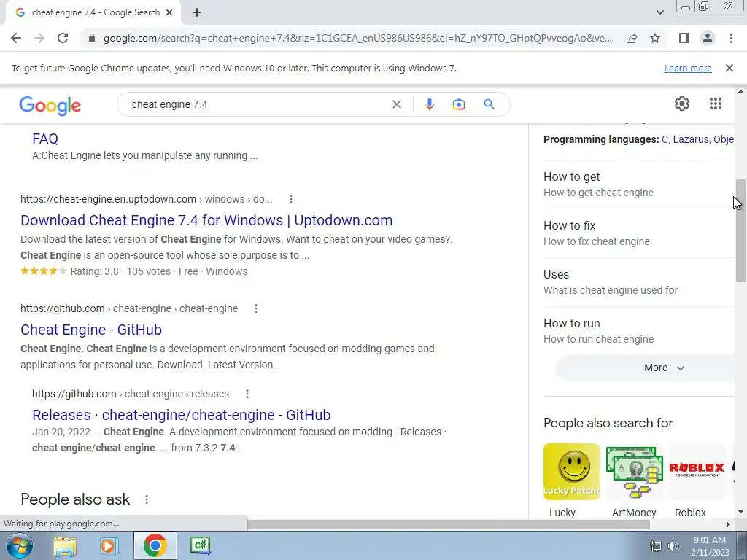The width and height of the screenshot is (747, 560).
Task: Open the People also ask options menu
Action: (146, 499)
